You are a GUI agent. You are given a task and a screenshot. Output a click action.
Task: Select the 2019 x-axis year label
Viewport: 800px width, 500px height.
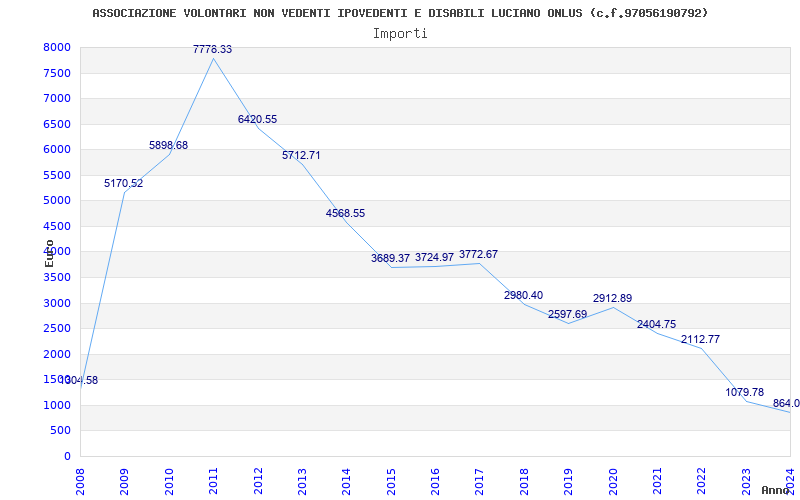(568, 481)
